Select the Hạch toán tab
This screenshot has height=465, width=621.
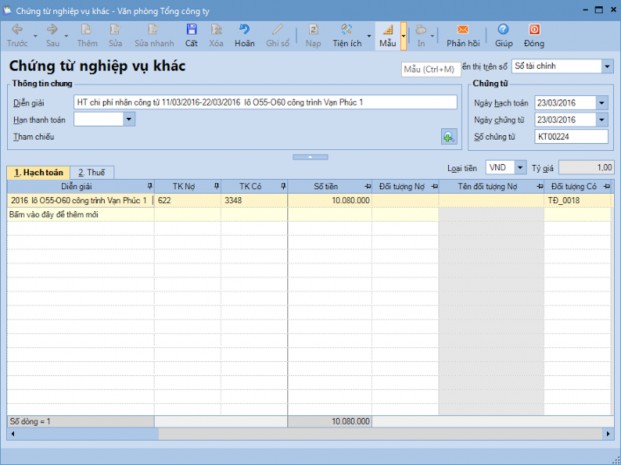point(38,173)
